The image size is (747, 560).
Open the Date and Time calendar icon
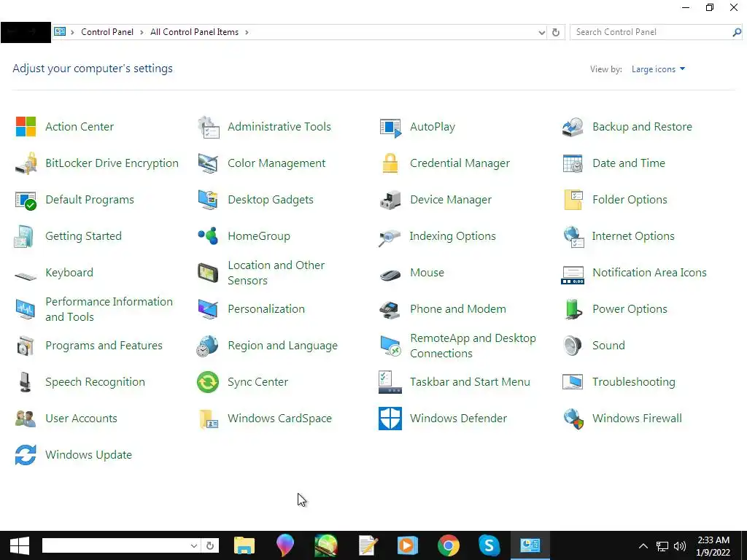(573, 163)
